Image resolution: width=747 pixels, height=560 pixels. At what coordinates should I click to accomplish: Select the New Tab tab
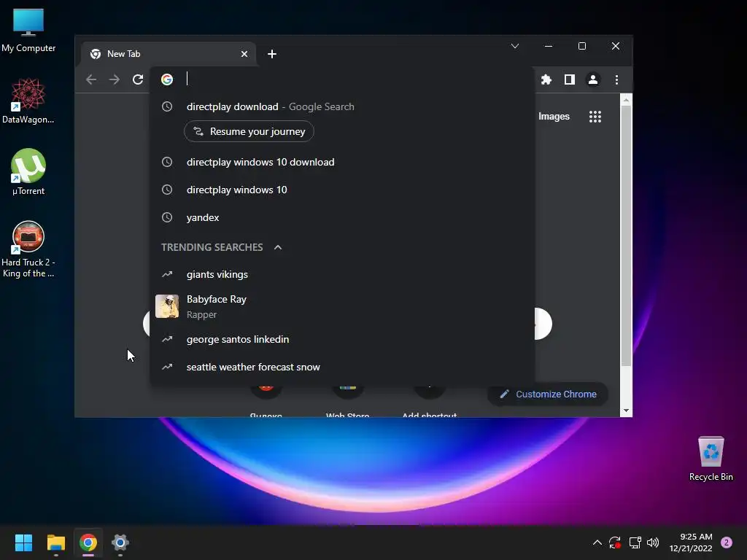coord(169,54)
